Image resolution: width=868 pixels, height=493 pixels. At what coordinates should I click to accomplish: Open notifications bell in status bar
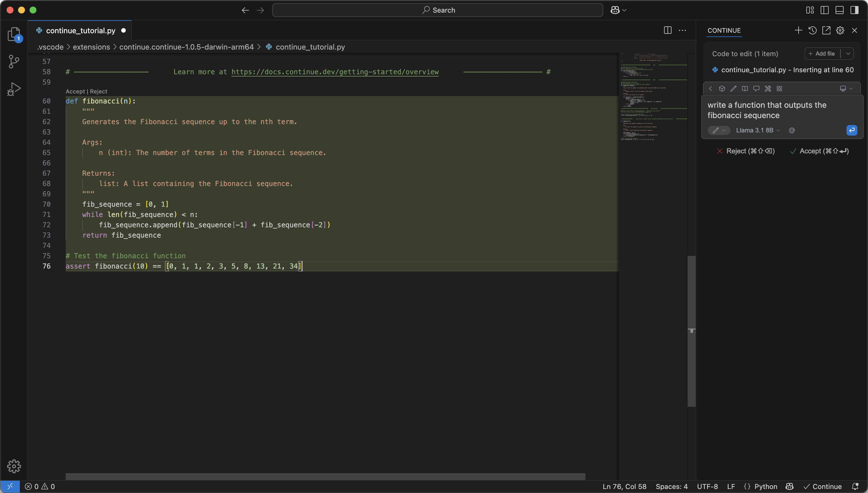point(855,487)
